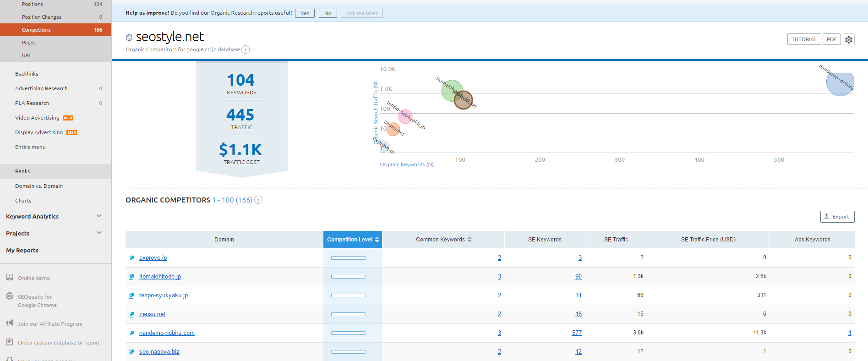
Task: Click the SE Traffic column header
Action: click(616, 240)
